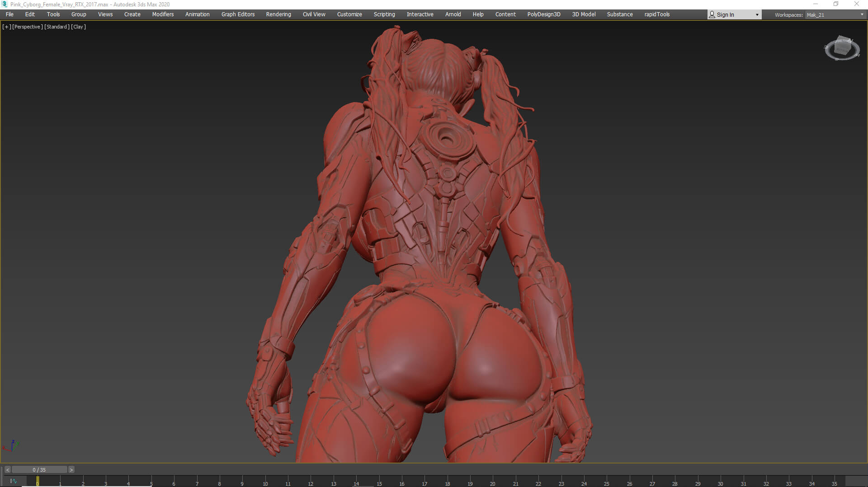868x487 pixels.
Task: Open the rapidTools menu
Action: 657,14
